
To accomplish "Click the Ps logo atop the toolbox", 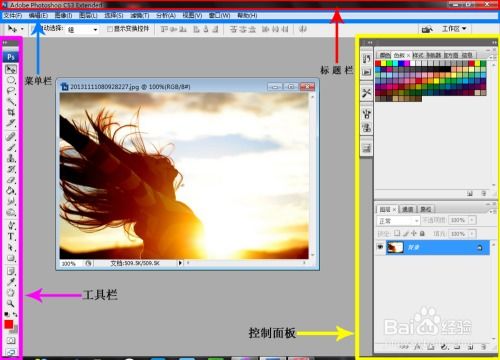I will pos(11,57).
